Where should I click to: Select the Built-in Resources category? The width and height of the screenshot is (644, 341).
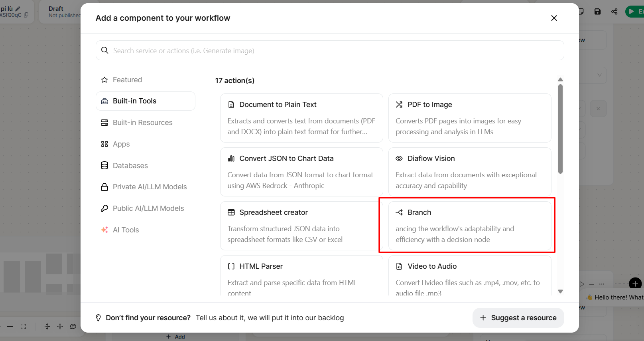[142, 123]
